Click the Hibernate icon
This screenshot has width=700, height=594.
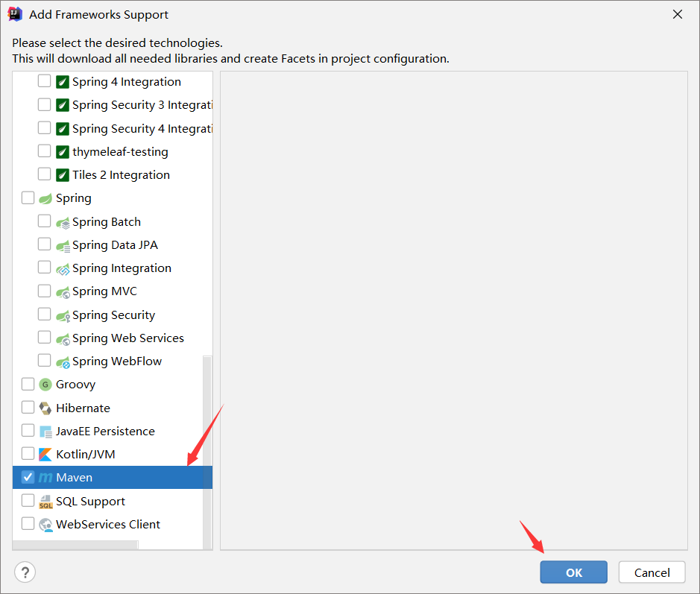45,408
